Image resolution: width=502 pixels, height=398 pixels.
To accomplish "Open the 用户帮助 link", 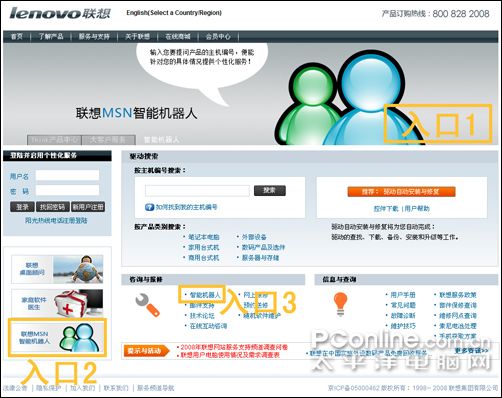I will 417,209.
